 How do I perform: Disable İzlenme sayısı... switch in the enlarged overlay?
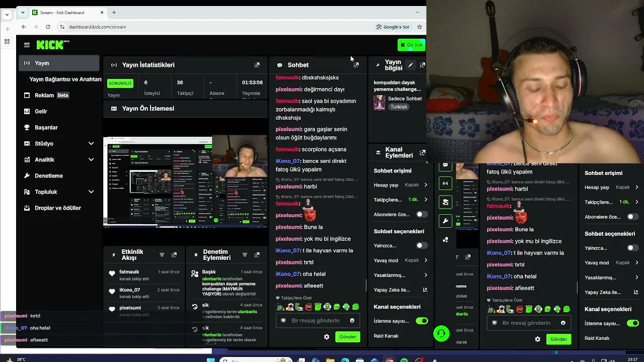(x=632, y=323)
